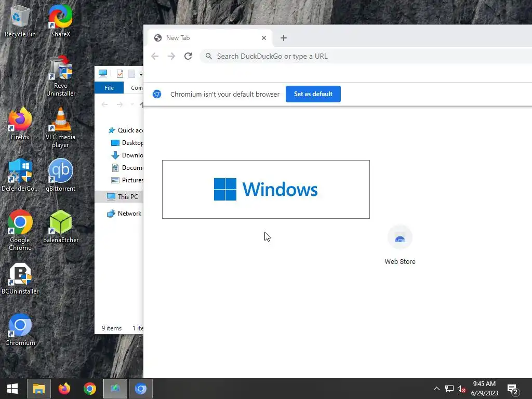Select the VLC media player shortcut
This screenshot has height=399, width=532.
click(x=60, y=128)
